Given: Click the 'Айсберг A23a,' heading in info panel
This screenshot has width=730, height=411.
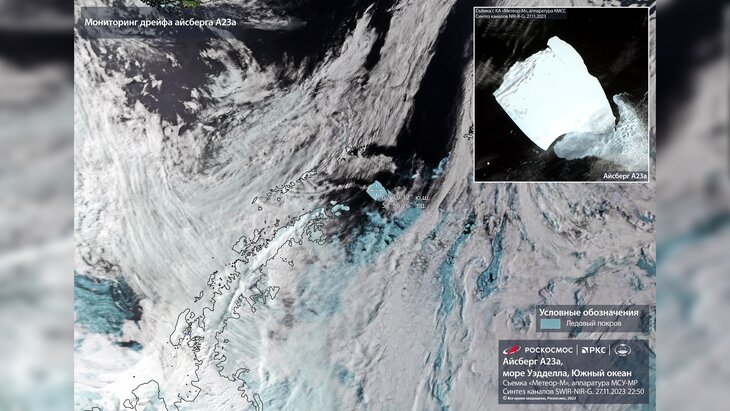Looking at the screenshot, I should (534, 364).
